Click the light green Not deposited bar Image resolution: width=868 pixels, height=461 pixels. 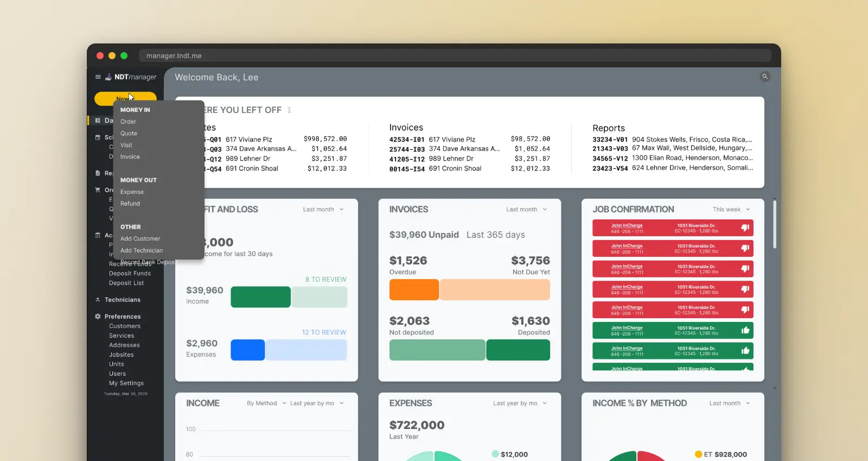tap(437, 350)
